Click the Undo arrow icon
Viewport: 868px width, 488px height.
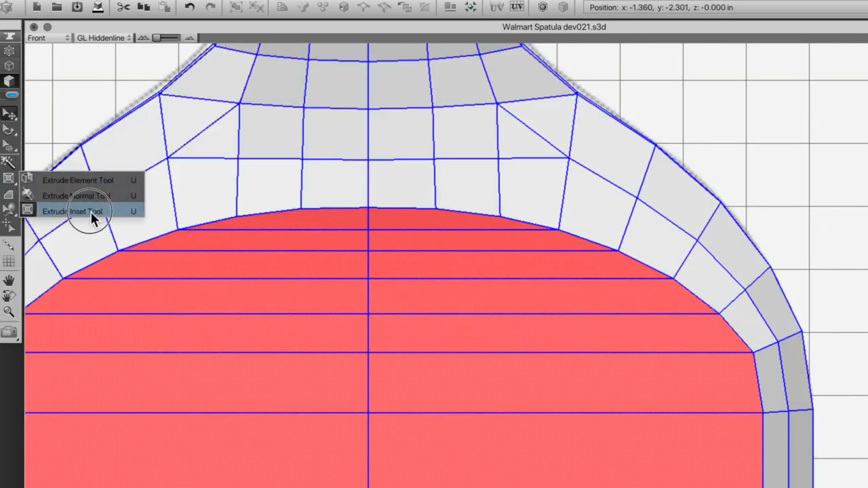pyautogui.click(x=190, y=7)
